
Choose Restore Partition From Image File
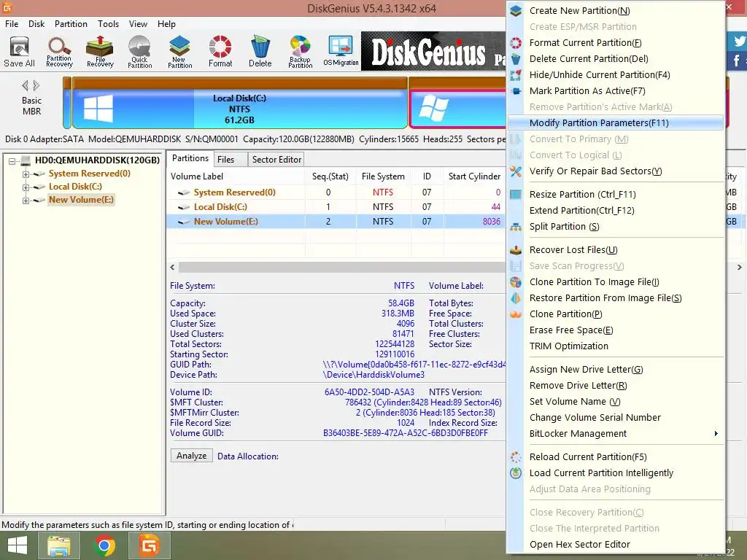coord(616,298)
